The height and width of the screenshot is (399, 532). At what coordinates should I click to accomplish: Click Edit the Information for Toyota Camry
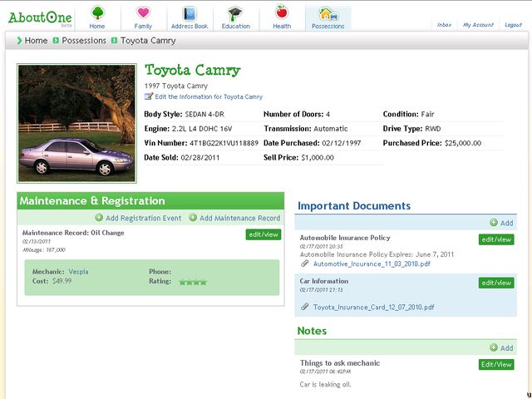[x=209, y=96]
